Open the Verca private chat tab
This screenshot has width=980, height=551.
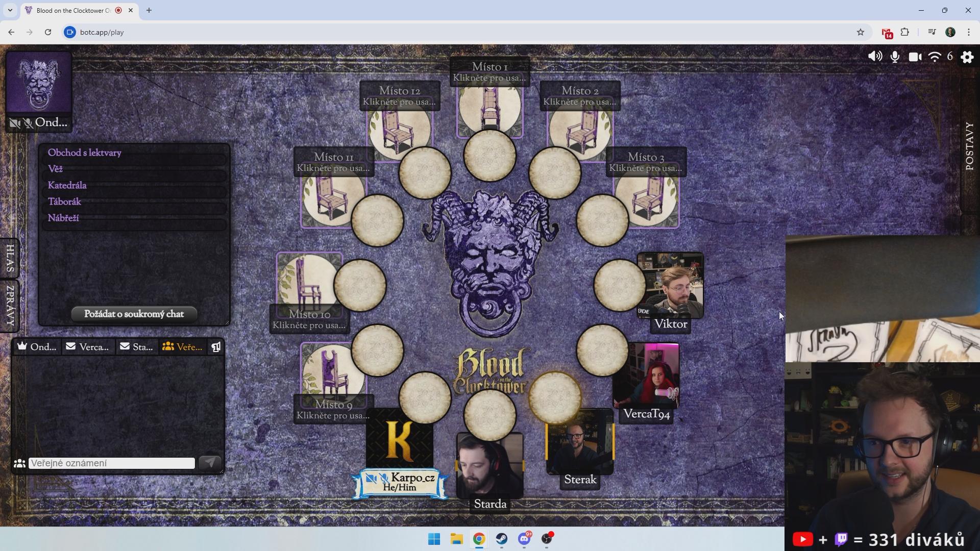coord(87,347)
